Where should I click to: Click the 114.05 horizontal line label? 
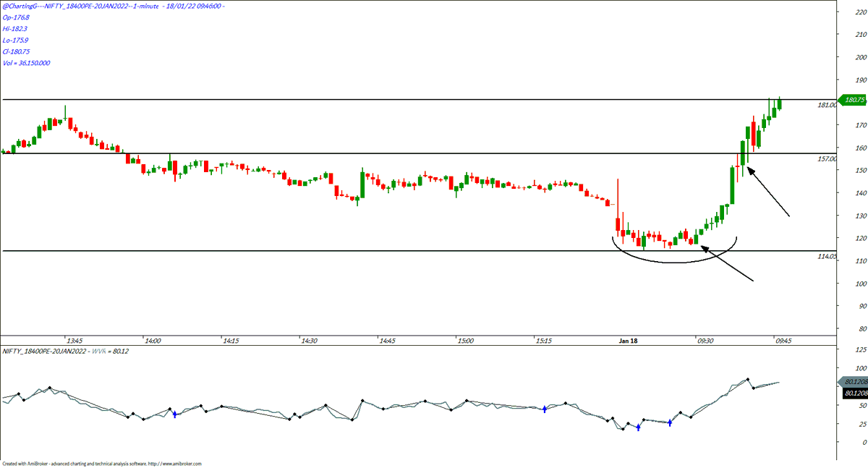point(827,256)
